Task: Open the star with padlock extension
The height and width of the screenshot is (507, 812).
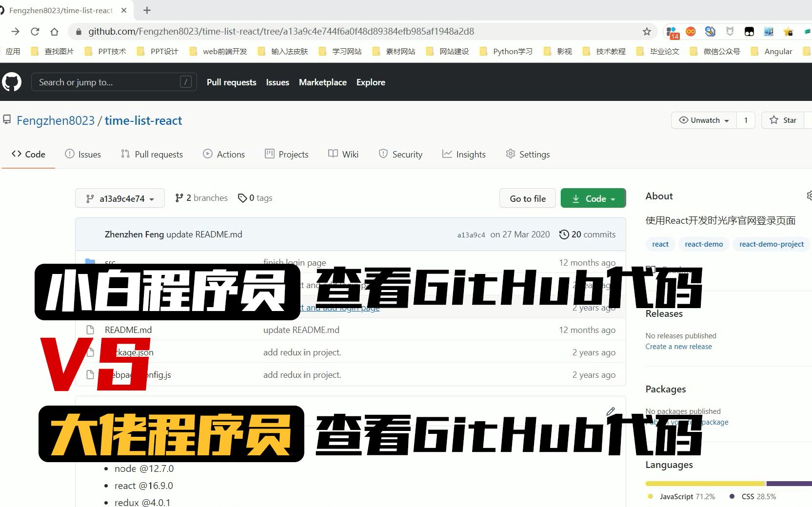Action: pos(788,32)
